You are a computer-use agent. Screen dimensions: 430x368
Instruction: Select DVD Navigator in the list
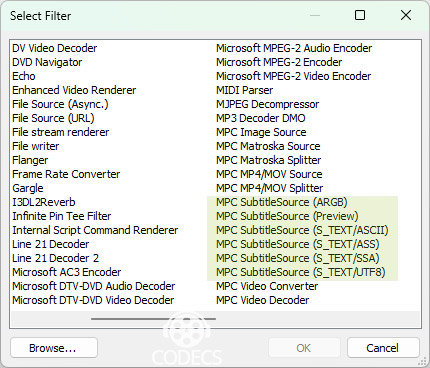[47, 62]
